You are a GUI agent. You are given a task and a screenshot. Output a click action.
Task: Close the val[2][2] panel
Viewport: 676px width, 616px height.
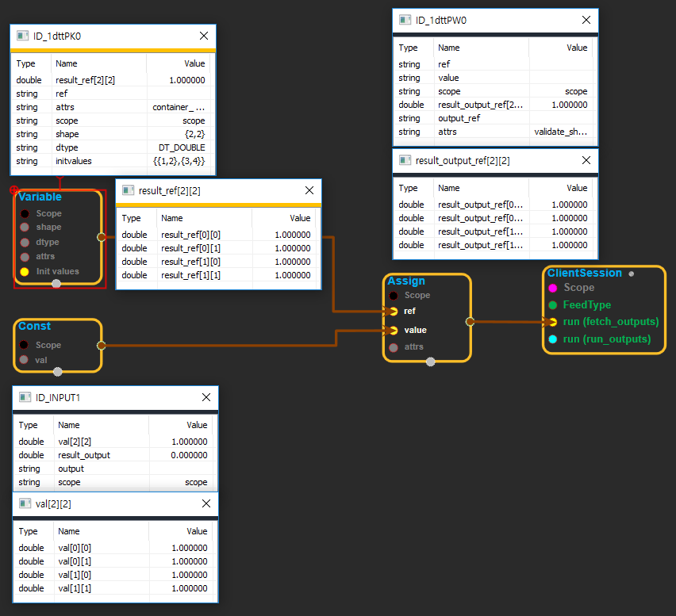point(205,504)
